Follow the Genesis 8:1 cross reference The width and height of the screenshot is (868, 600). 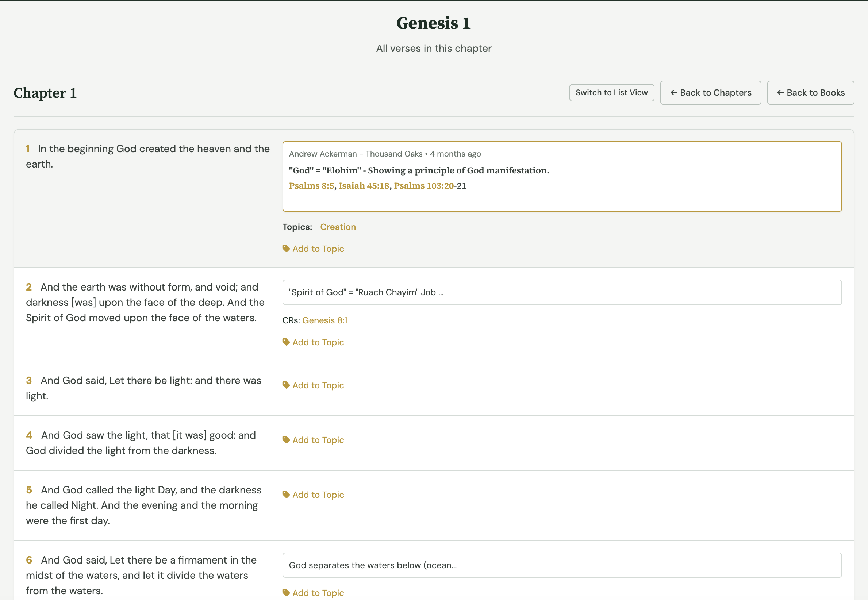pyautogui.click(x=325, y=320)
